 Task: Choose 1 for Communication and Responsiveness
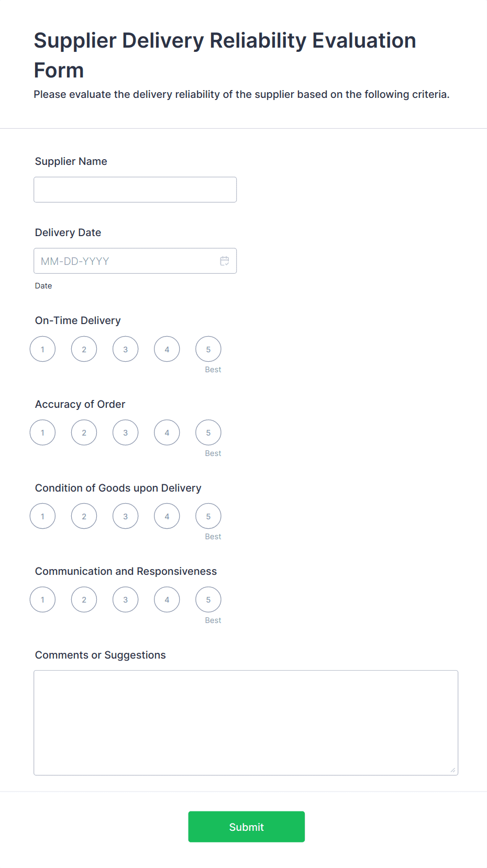[42, 600]
